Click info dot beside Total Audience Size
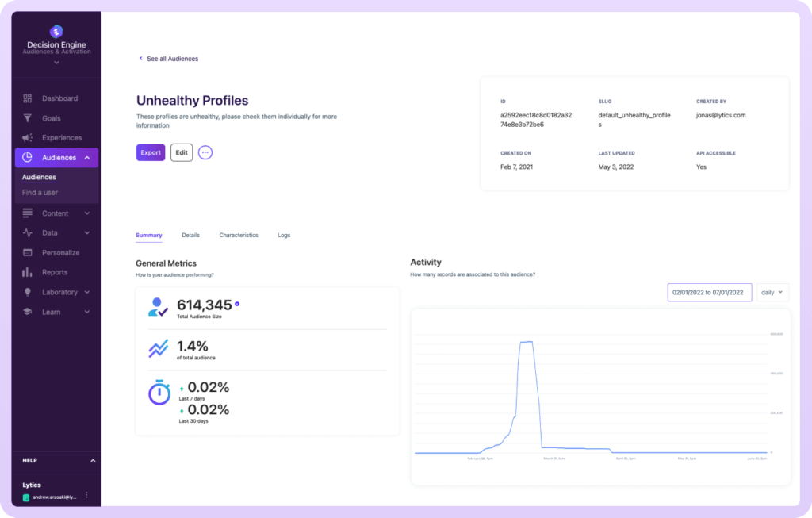The image size is (812, 518). (237, 304)
